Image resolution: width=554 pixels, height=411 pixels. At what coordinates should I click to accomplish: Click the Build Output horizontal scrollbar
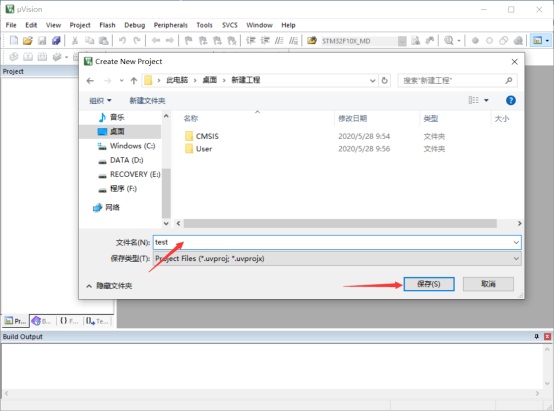[x=272, y=393]
